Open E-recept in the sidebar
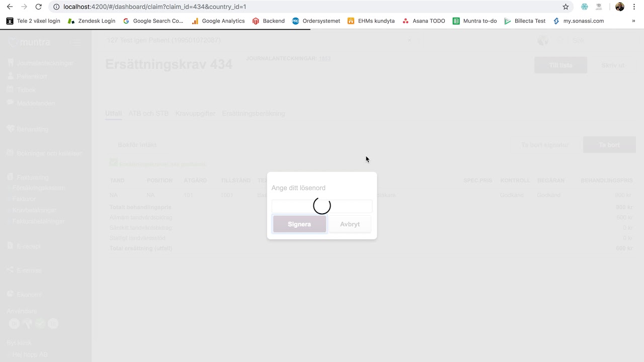The height and width of the screenshot is (362, 644). click(24, 246)
